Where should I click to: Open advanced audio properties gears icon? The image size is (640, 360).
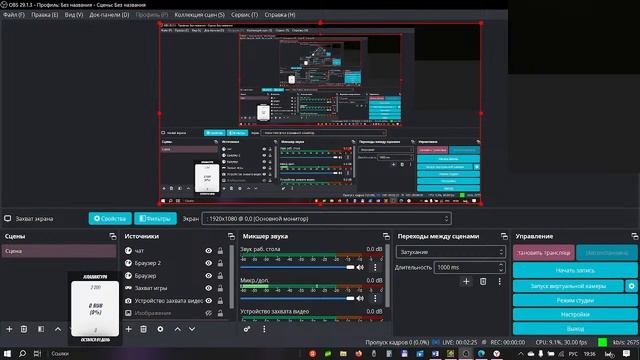click(247, 329)
